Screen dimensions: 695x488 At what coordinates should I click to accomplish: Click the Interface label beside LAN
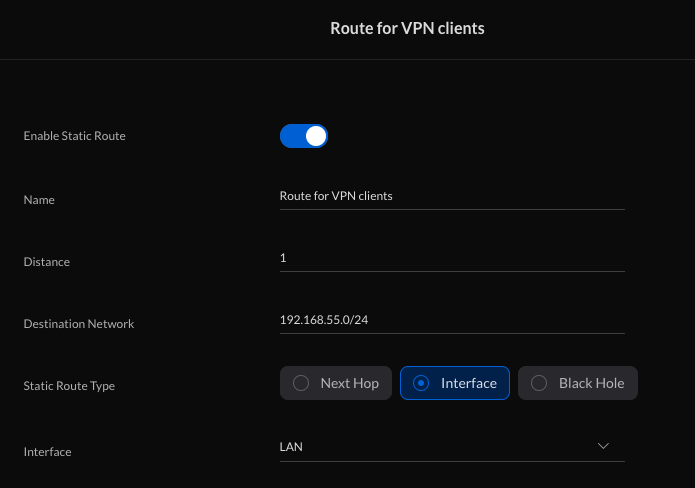point(47,452)
